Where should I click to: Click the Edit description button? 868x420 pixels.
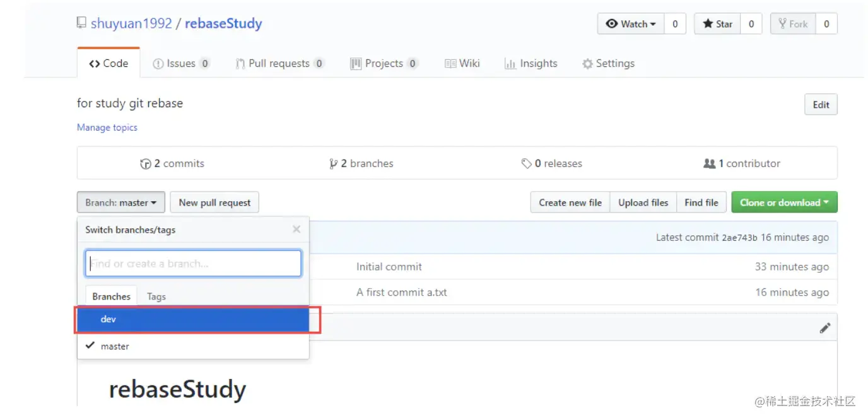(x=821, y=105)
